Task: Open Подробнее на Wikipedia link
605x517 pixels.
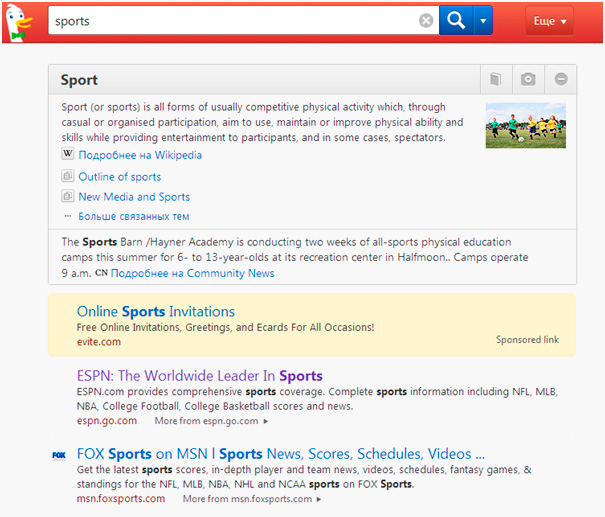Action: click(140, 155)
